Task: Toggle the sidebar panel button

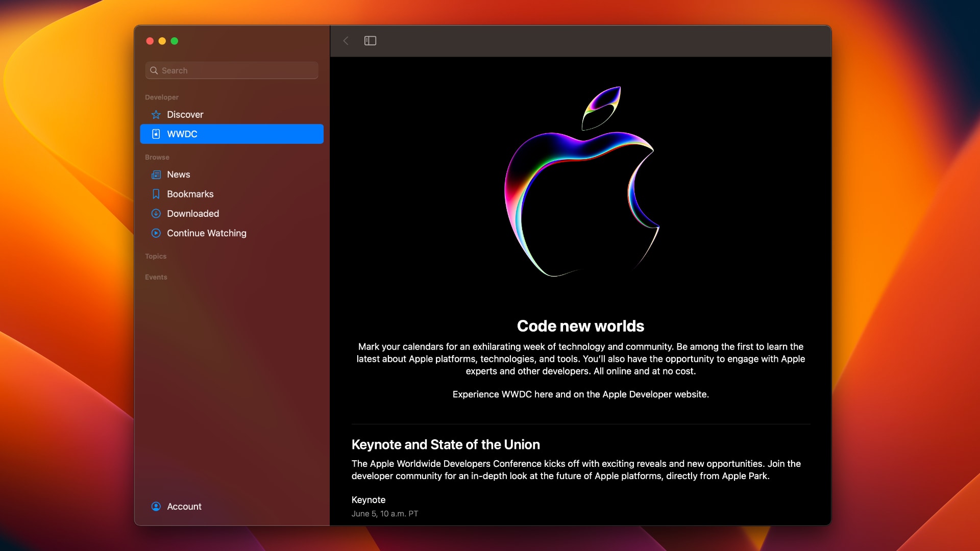Action: point(370,41)
